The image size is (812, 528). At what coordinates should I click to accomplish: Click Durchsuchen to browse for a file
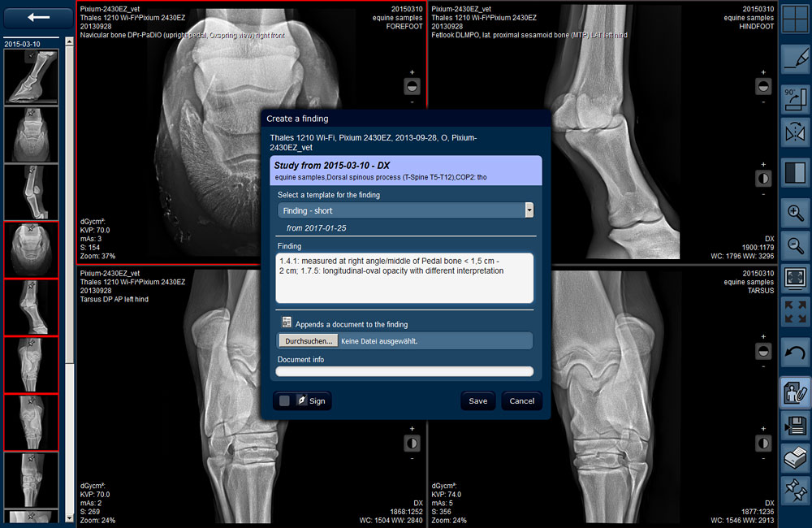click(x=309, y=341)
